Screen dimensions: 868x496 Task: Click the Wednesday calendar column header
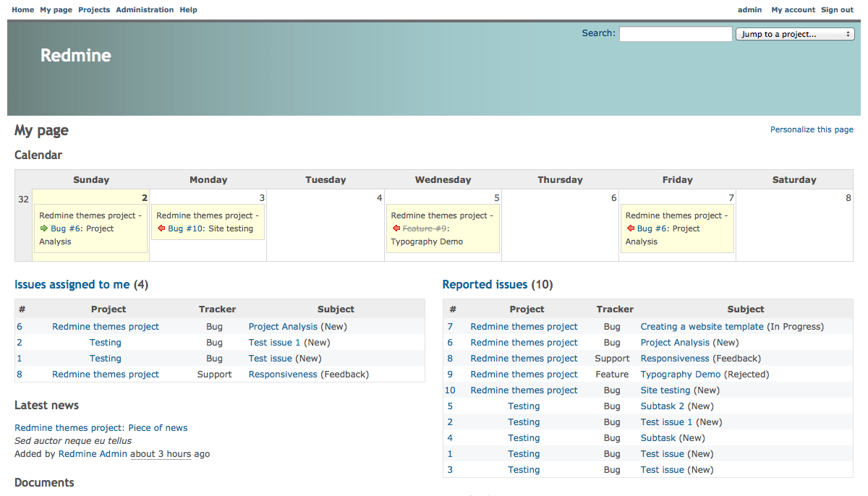tap(443, 180)
